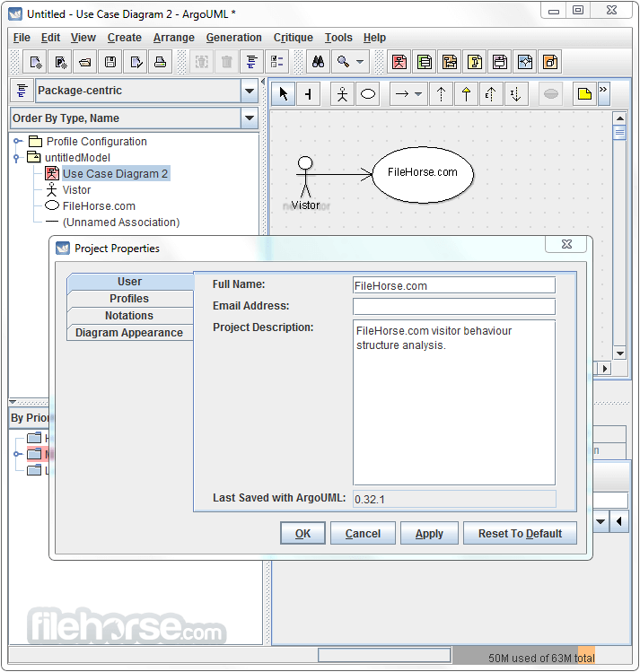Create a new Class Diagram icon
Image resolution: width=640 pixels, height=672 pixels.
425,62
